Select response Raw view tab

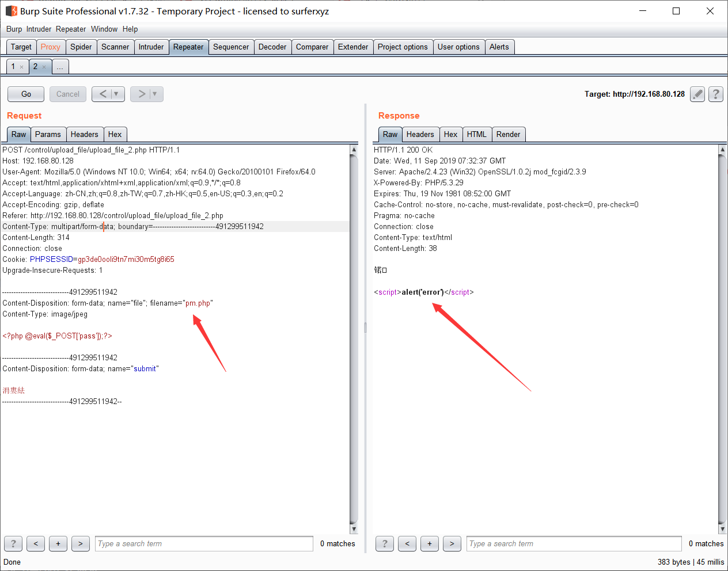(x=390, y=135)
